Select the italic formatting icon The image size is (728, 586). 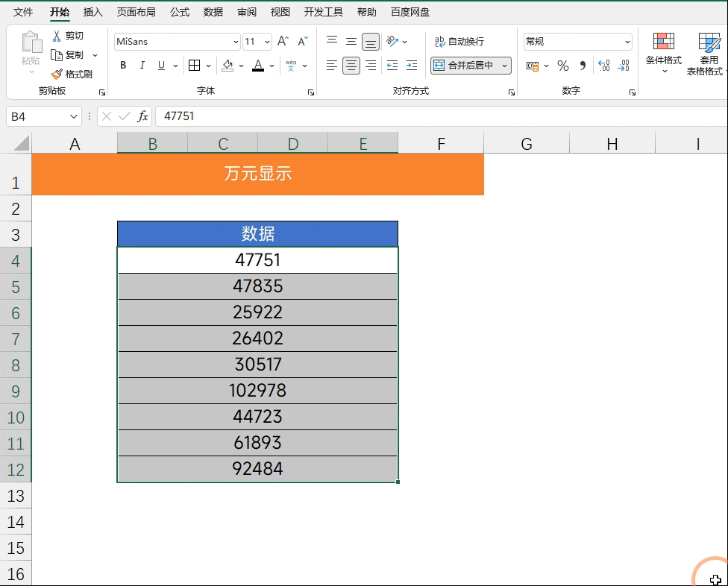pos(142,66)
